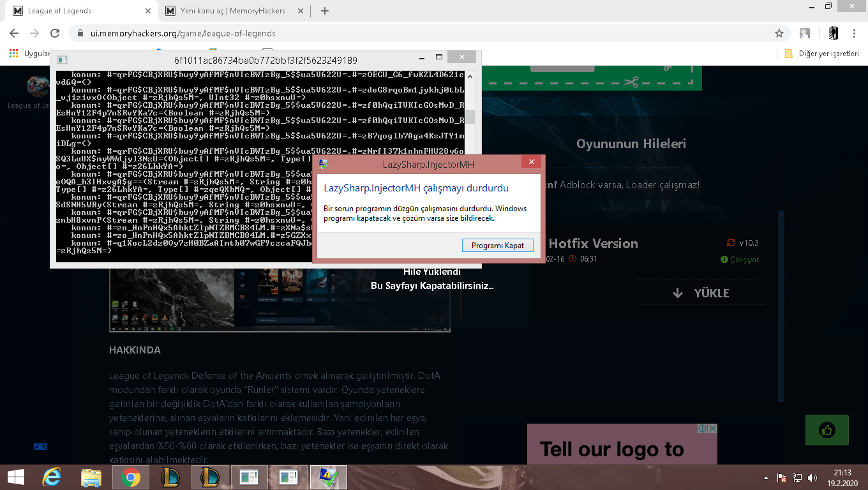This screenshot has height=490, width=868.
Task: Click the console scrollbar up arrow
Action: point(470,77)
